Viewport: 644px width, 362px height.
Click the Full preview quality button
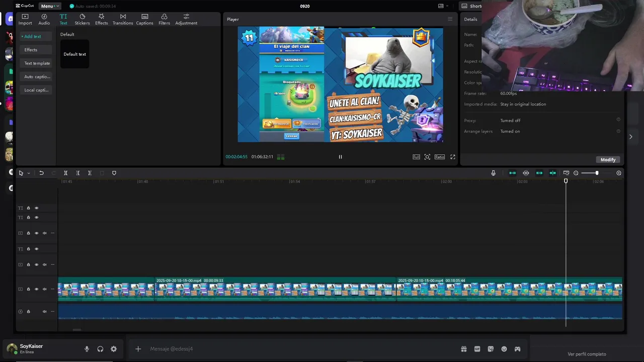[416, 157]
